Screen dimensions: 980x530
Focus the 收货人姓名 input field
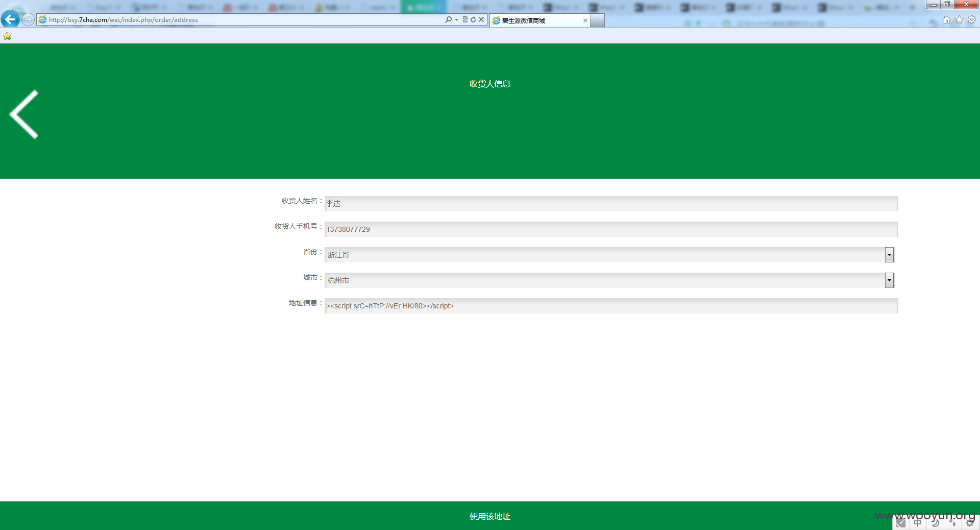point(611,203)
